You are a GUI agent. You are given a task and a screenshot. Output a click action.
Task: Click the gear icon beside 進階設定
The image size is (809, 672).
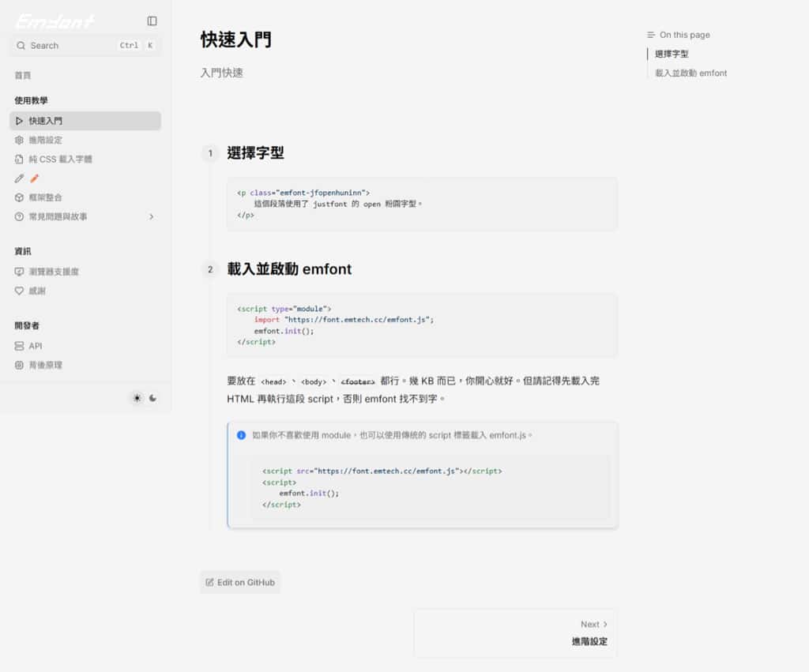(x=19, y=140)
